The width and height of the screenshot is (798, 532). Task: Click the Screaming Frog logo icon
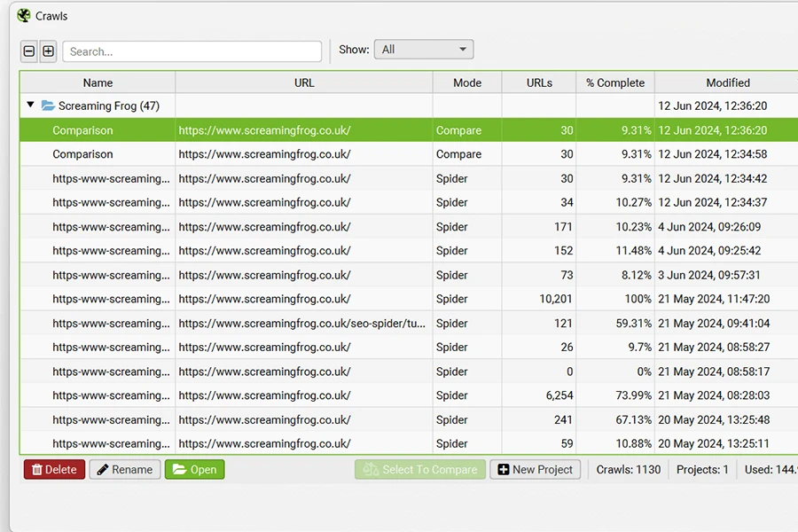(x=23, y=16)
